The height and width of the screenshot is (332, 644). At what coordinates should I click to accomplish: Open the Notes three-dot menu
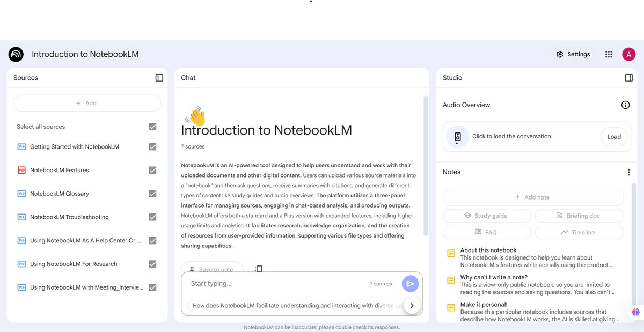coord(628,172)
